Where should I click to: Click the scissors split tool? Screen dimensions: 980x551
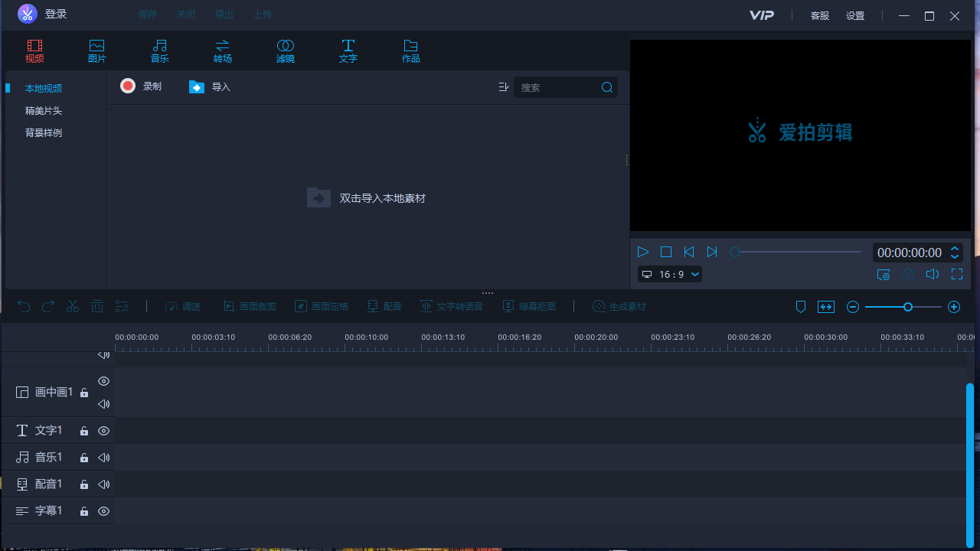tap(73, 306)
